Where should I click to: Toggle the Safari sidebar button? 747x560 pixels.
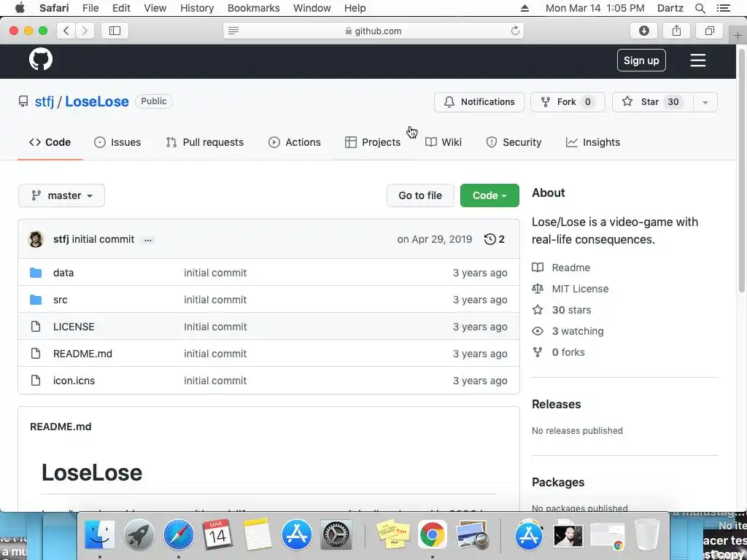tap(115, 31)
